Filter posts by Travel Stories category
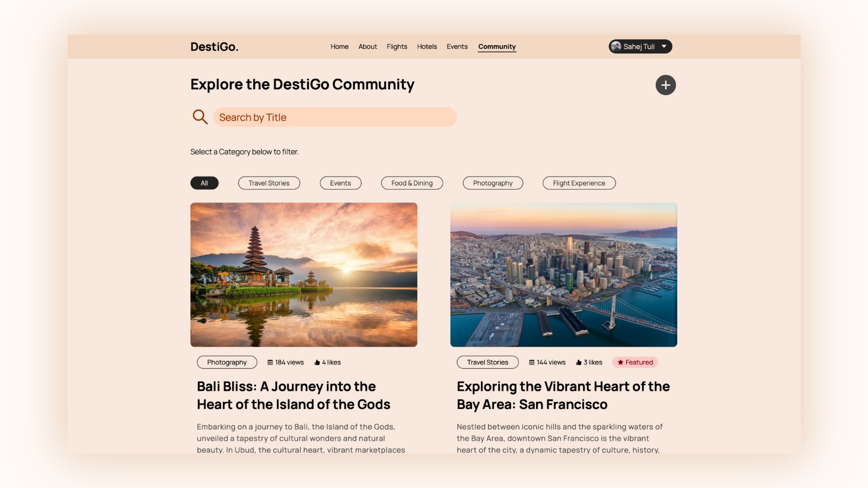The height and width of the screenshot is (488, 868). pos(269,183)
